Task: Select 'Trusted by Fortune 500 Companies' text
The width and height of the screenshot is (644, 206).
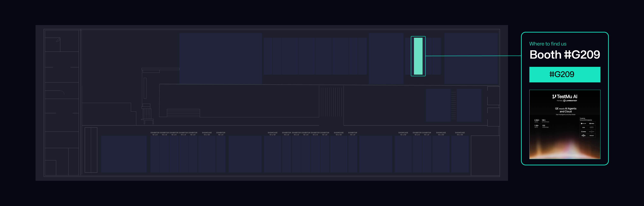Action: point(586,119)
